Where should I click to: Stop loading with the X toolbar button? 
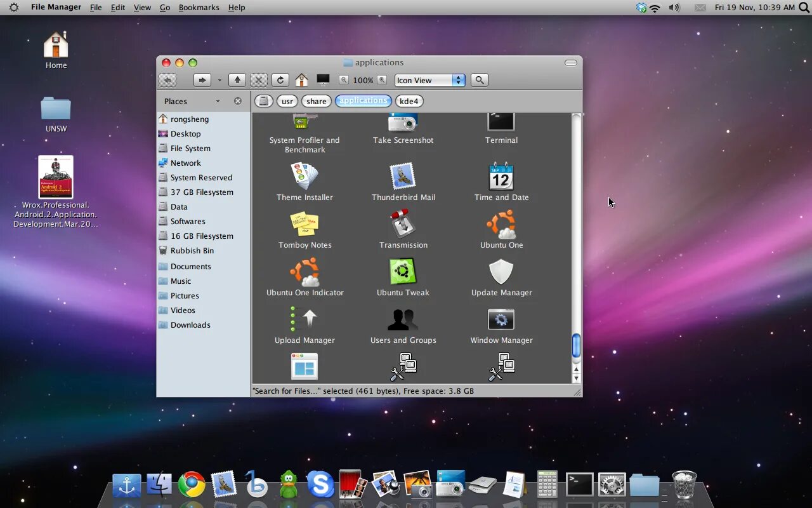click(x=258, y=80)
